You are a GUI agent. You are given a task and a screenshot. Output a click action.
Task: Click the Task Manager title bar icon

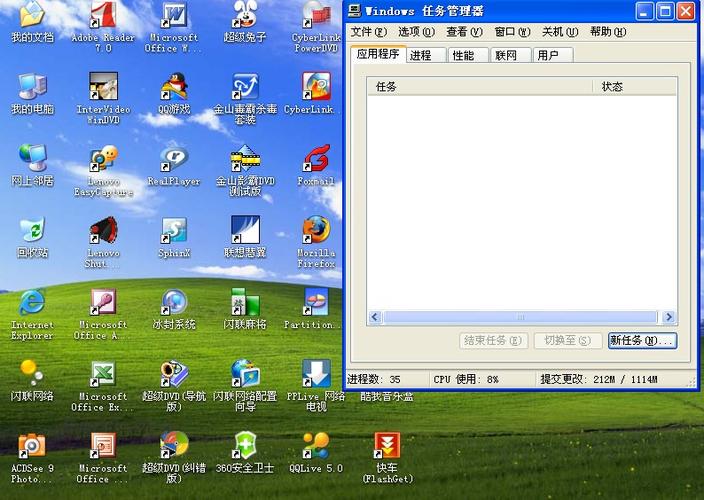(x=354, y=11)
